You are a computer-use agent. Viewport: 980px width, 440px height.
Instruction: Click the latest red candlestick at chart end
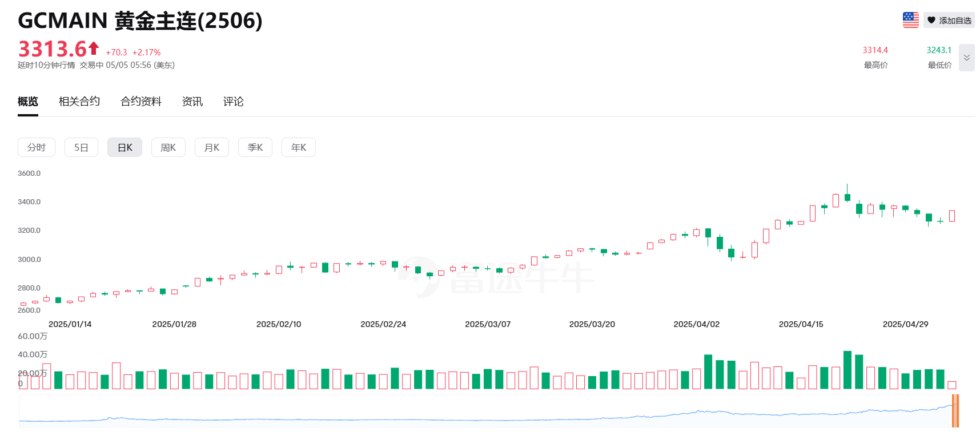tap(952, 216)
